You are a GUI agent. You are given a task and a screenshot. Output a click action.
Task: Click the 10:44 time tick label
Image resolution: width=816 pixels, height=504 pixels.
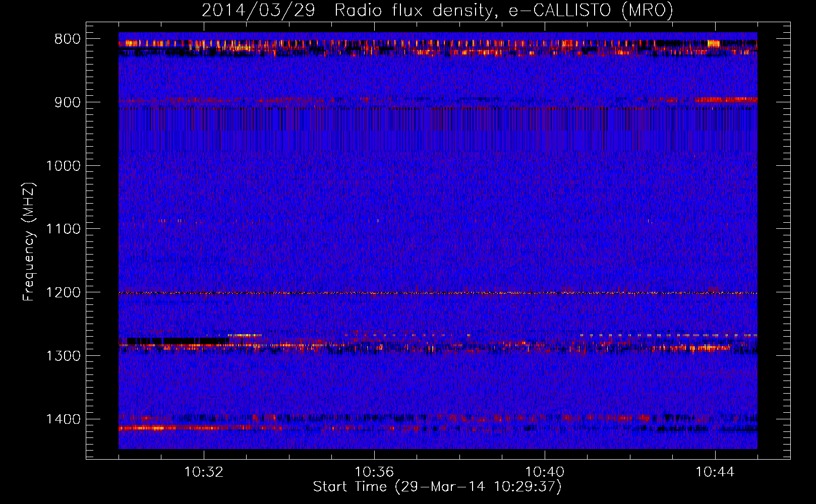coord(715,472)
